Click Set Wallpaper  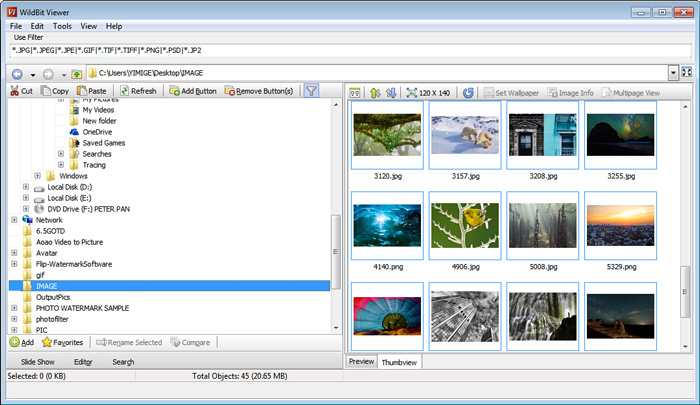coord(511,93)
